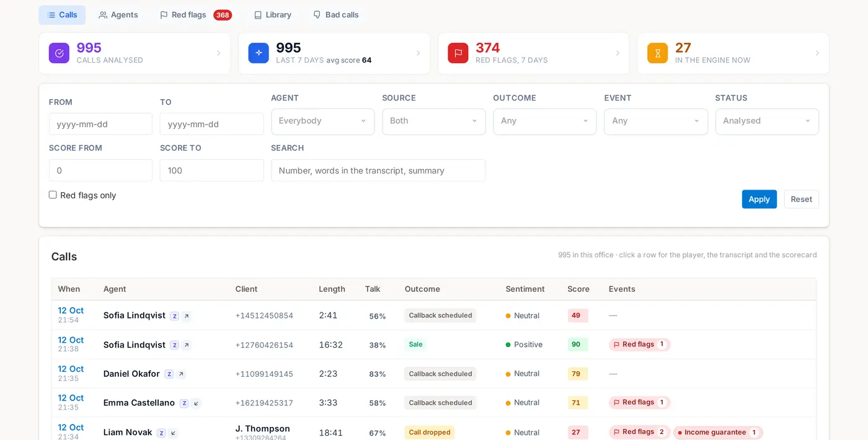Click the Sentiment column header
868x440 pixels.
(525, 289)
